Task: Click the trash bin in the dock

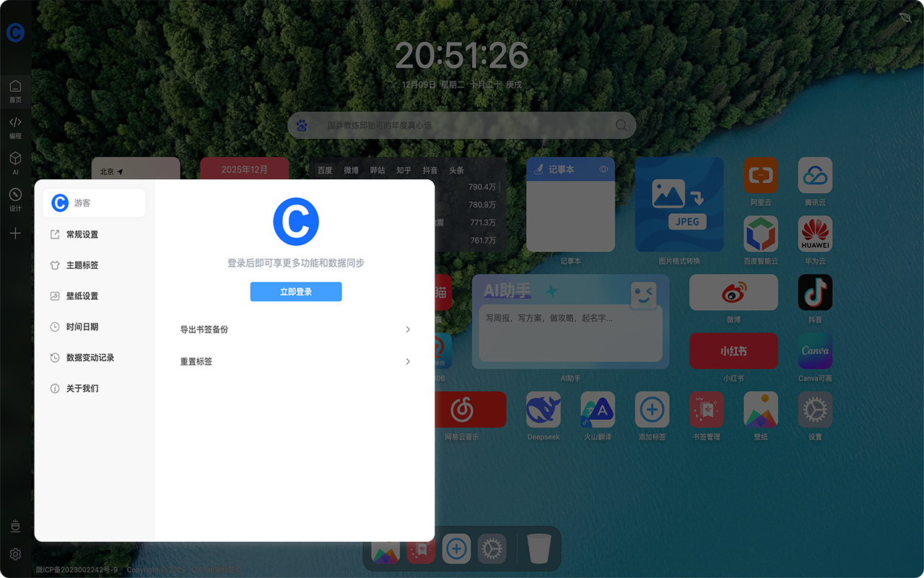Action: (539, 548)
